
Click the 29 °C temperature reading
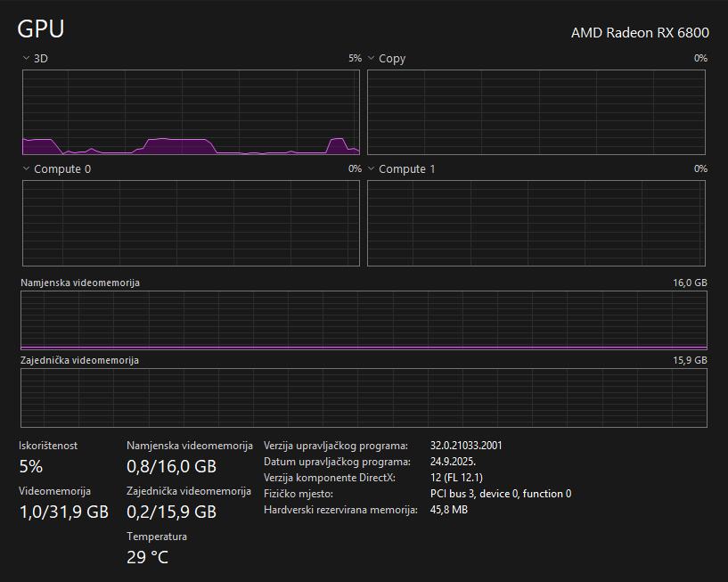point(147,558)
